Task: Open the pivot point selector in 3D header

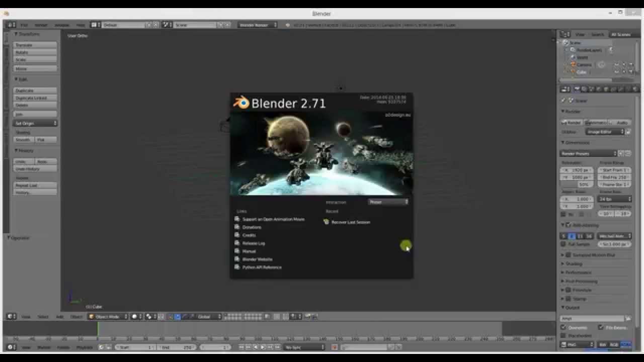Action: pos(150,316)
